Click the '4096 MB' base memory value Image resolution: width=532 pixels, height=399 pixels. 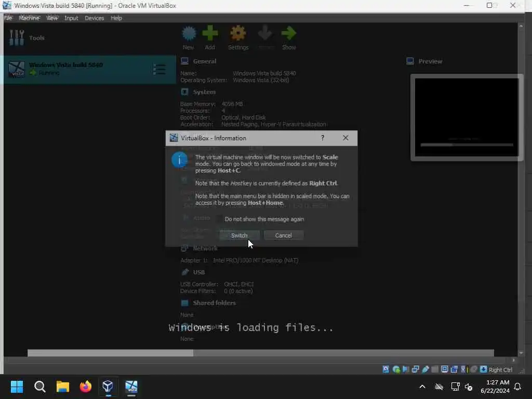coord(232,104)
